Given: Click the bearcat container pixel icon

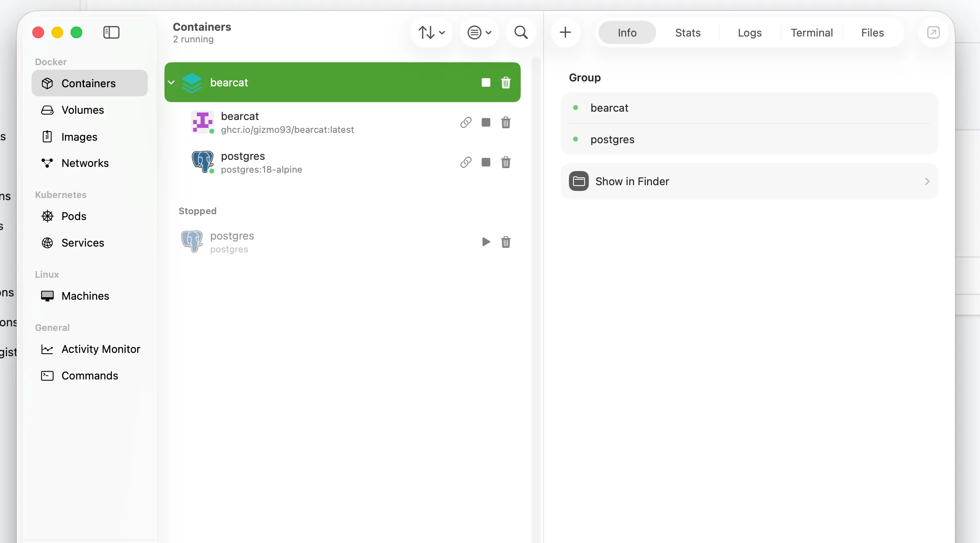Looking at the screenshot, I should 203,122.
